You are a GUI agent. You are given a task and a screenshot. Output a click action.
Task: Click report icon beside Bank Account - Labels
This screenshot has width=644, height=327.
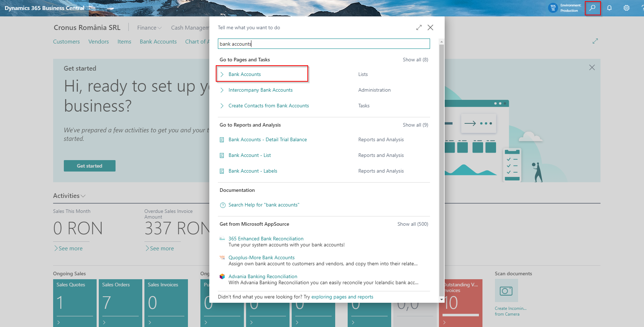click(222, 171)
